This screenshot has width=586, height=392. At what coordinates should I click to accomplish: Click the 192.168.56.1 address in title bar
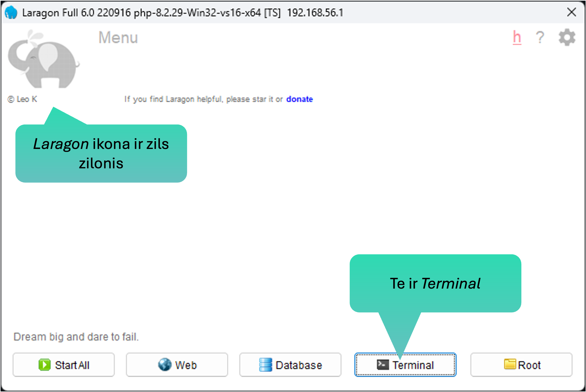click(x=315, y=13)
